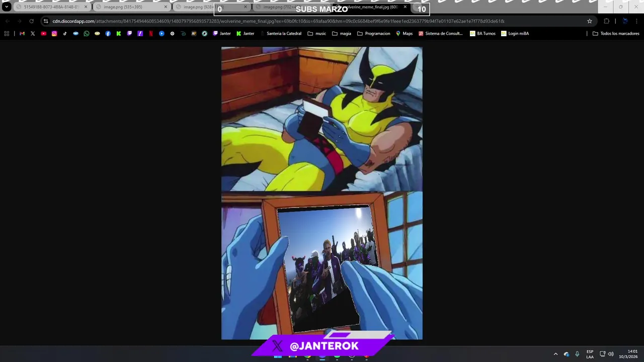Screen dimensions: 644x362
Task: Open the network tray icon
Action: click(x=602, y=354)
